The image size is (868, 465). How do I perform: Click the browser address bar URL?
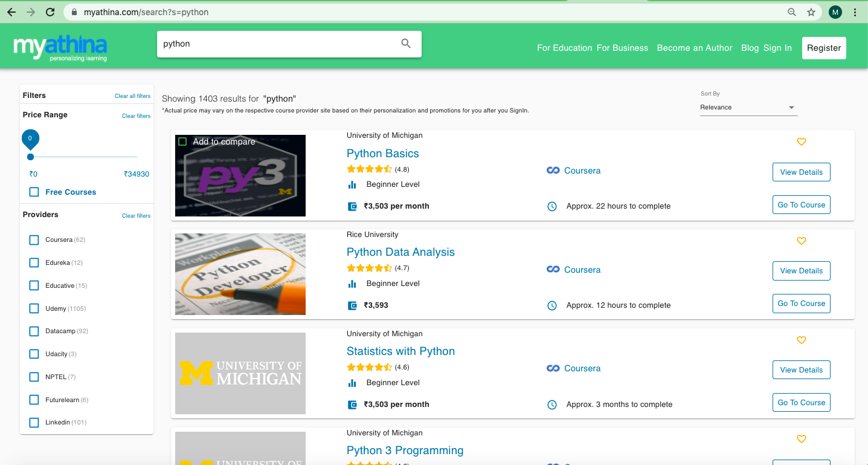point(146,12)
